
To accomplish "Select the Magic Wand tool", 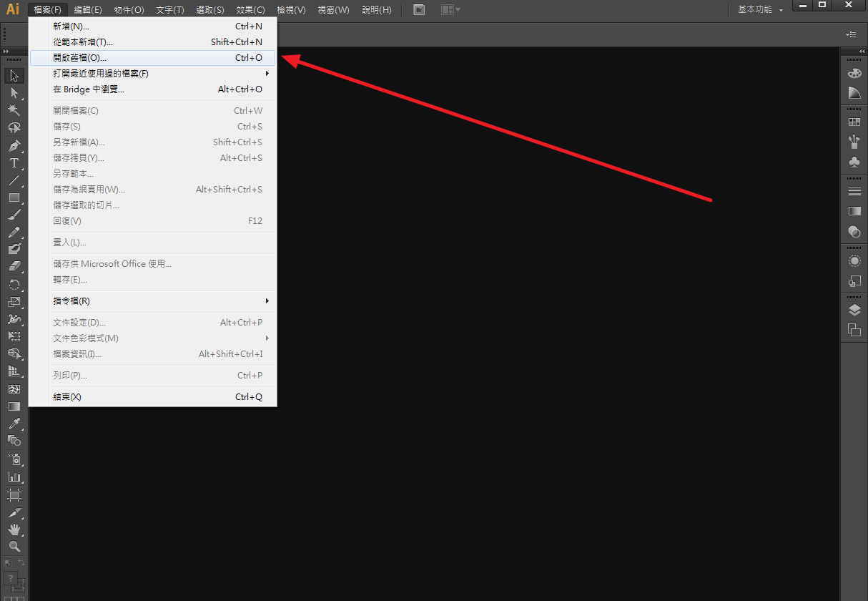I will pos(14,110).
